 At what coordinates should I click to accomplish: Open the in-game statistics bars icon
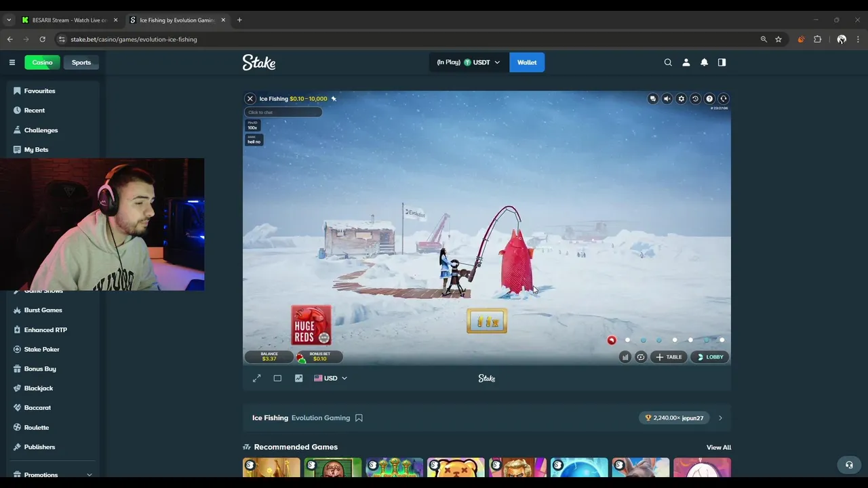coord(625,357)
